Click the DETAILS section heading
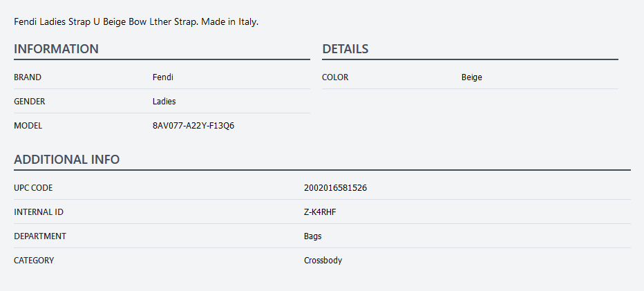 pyautogui.click(x=345, y=49)
